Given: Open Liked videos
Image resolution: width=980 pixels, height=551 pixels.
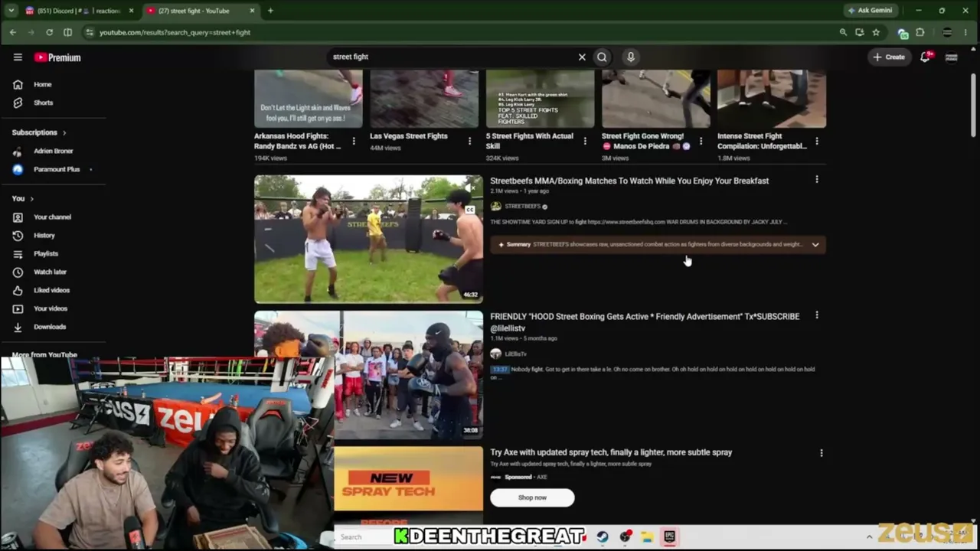Looking at the screenshot, I should (51, 290).
